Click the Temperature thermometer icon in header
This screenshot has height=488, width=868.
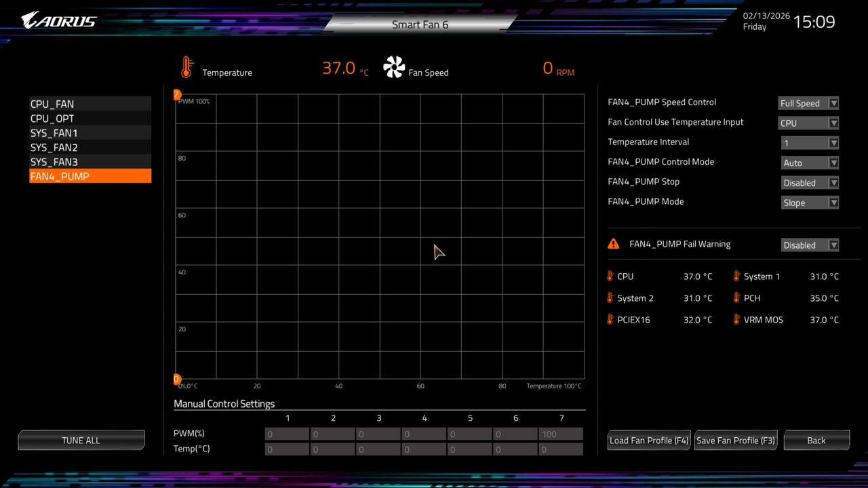pyautogui.click(x=187, y=66)
